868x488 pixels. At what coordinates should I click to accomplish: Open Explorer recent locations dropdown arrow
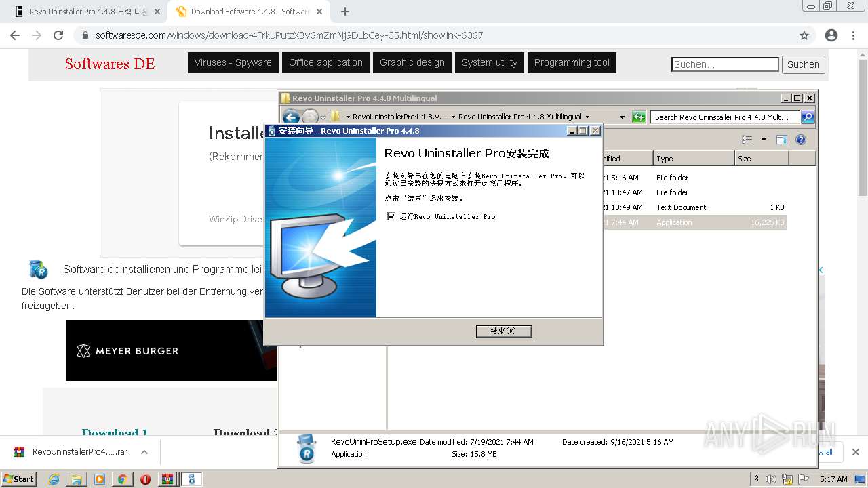[x=323, y=117]
